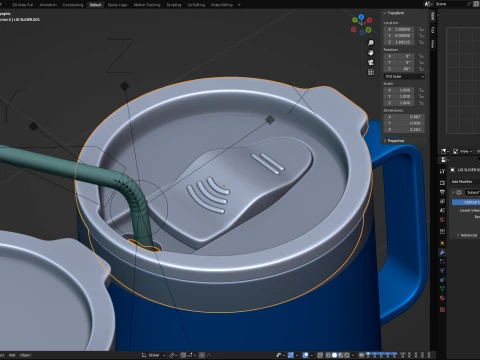Click the object icon next to LID SLIDER name

point(452,170)
